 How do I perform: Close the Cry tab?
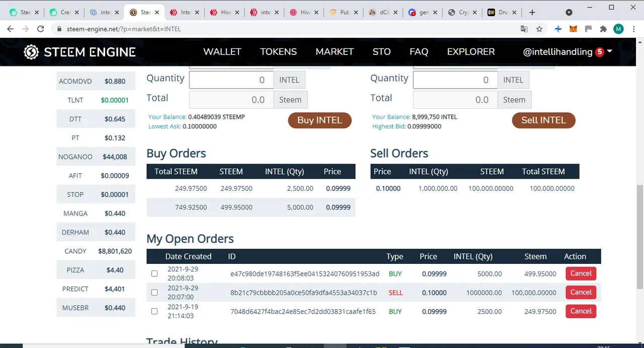474,13
